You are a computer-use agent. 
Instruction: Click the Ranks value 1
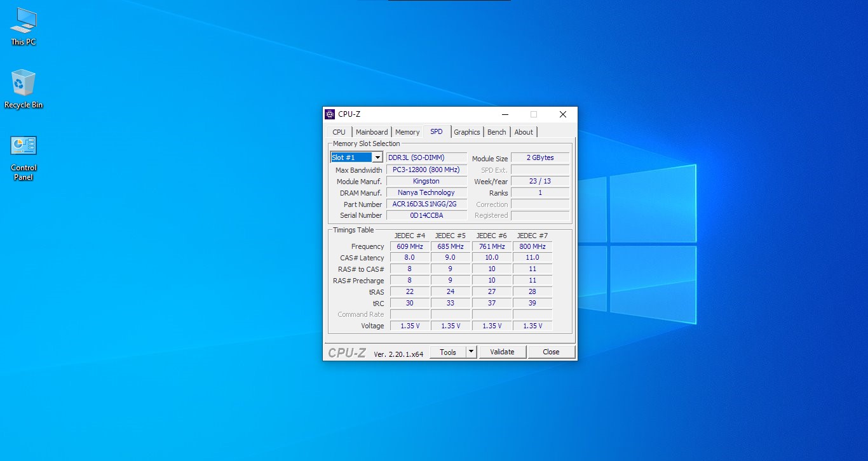point(540,192)
